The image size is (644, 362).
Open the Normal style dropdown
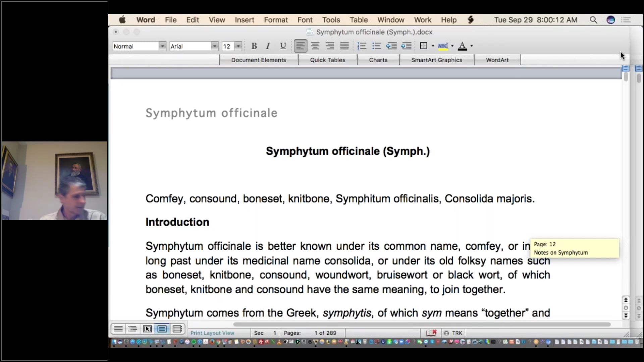tap(162, 46)
